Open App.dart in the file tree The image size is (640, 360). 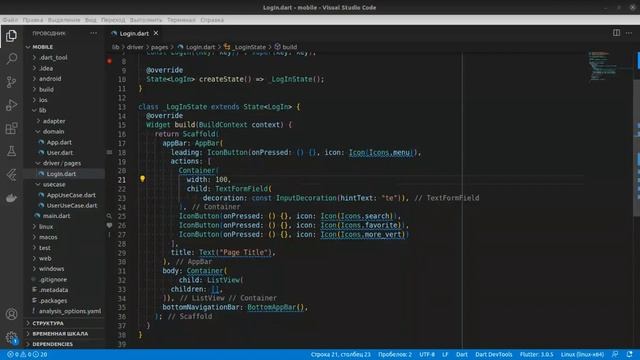pos(59,142)
